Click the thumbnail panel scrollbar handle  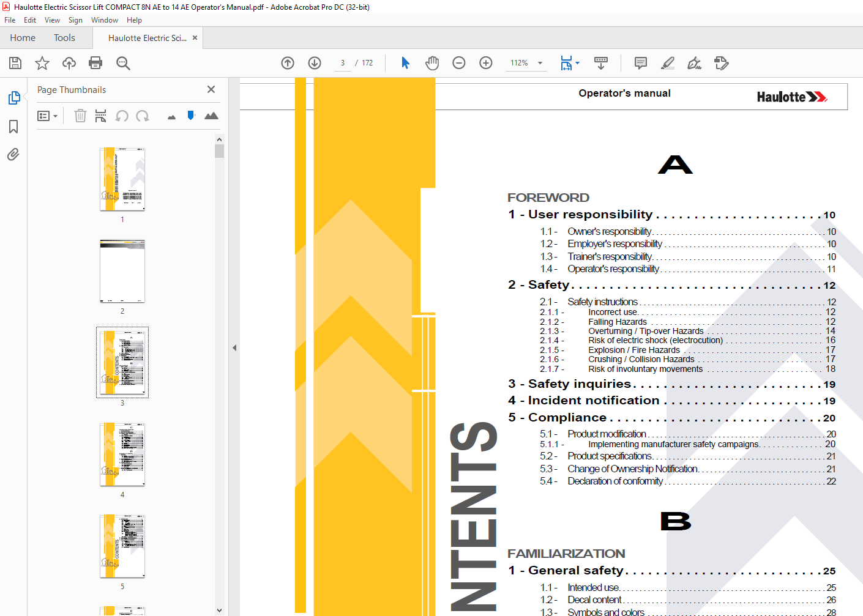pos(220,151)
